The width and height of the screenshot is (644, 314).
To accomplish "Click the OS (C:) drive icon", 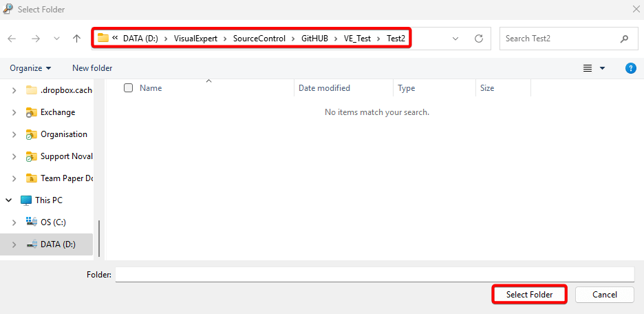I will coord(31,222).
